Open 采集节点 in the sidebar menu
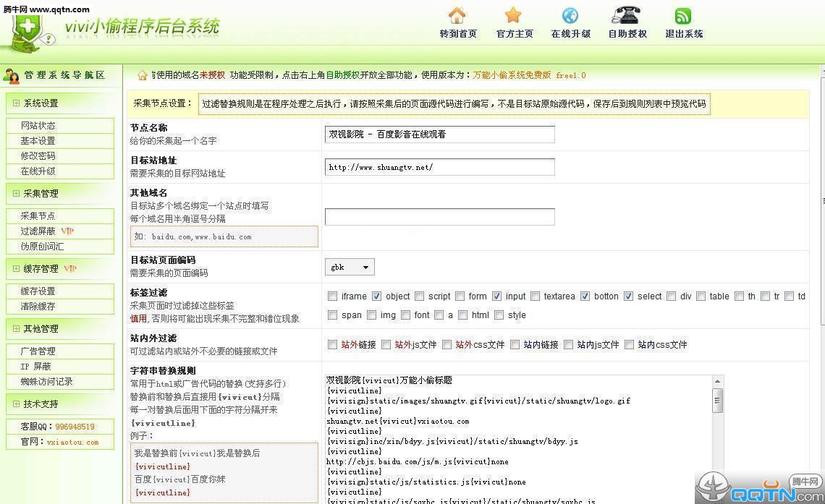Image resolution: width=825 pixels, height=504 pixels. click(38, 216)
